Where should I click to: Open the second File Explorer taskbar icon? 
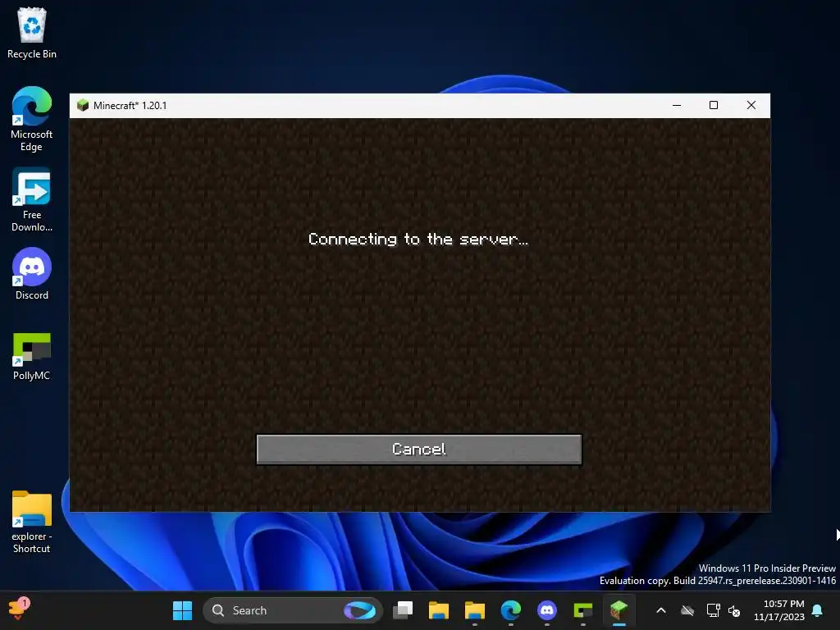tap(475, 610)
